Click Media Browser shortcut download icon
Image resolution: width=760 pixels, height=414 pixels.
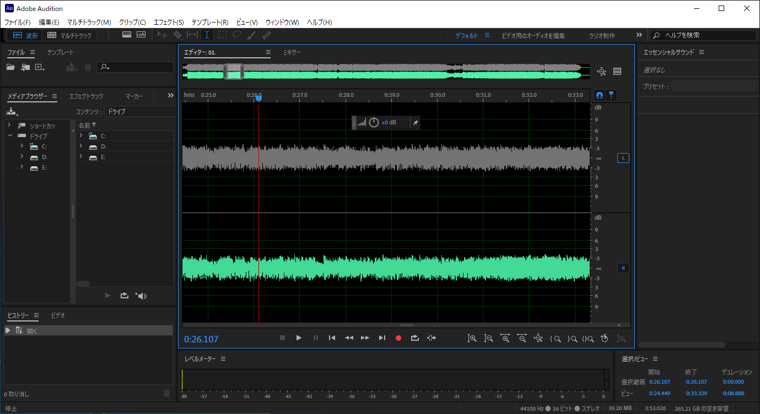[12, 112]
